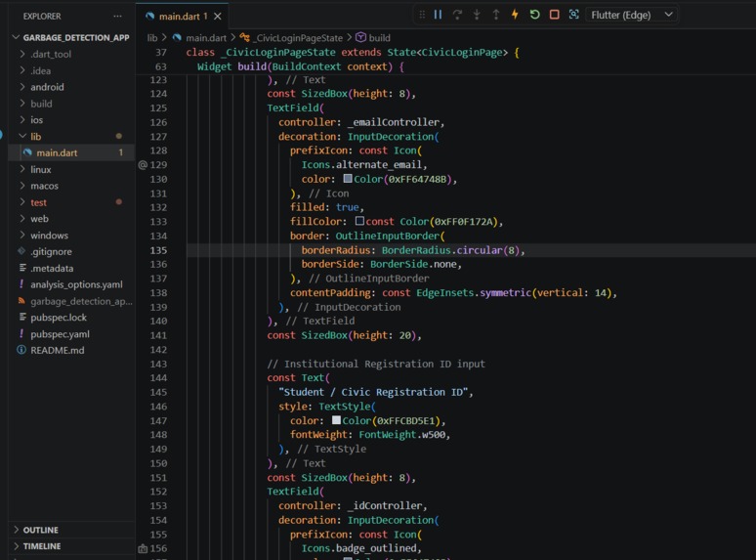Grab the debug toolbar drag handle
The height and width of the screenshot is (560, 756).
[x=422, y=15]
